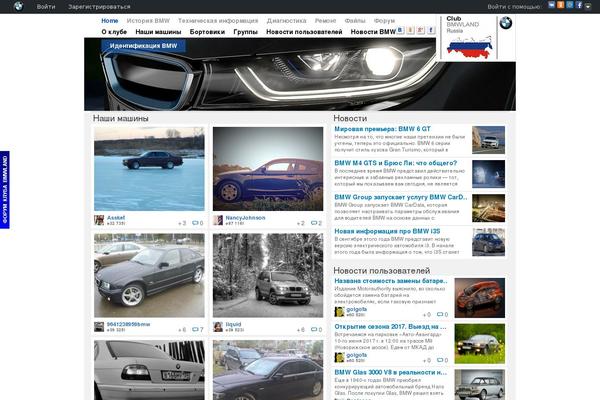Log in with the Facebook icon in the top bar
Image resolution: width=600 pixels, height=400 pixels.
click(579, 5)
